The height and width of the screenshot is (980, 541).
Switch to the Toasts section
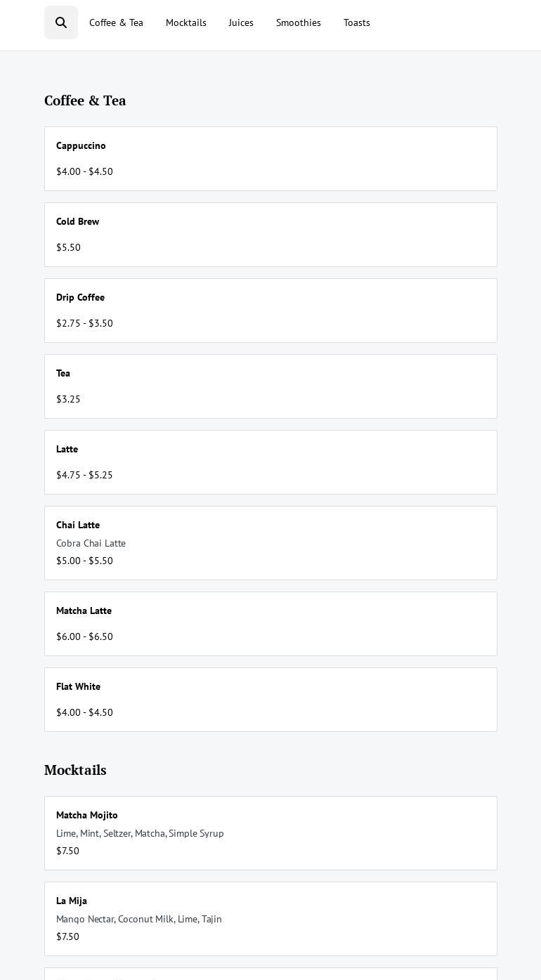tap(357, 22)
